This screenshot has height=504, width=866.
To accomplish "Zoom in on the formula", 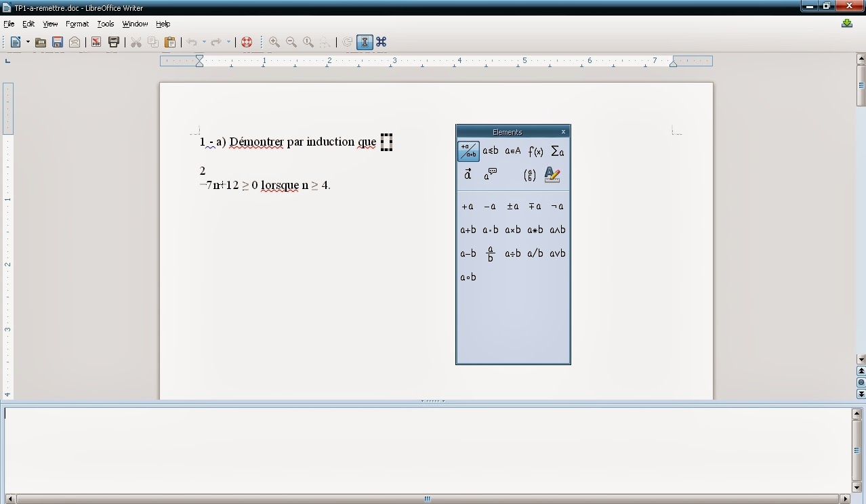I will pos(274,41).
